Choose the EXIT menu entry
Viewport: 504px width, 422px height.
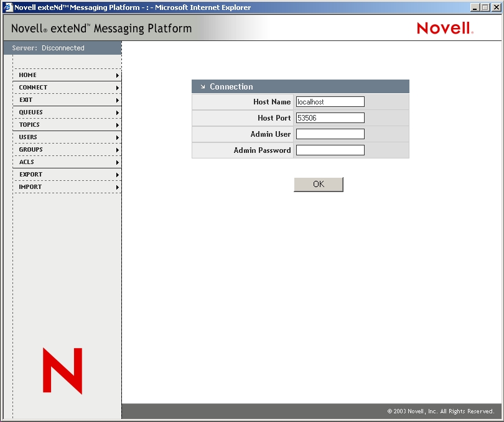click(67, 100)
